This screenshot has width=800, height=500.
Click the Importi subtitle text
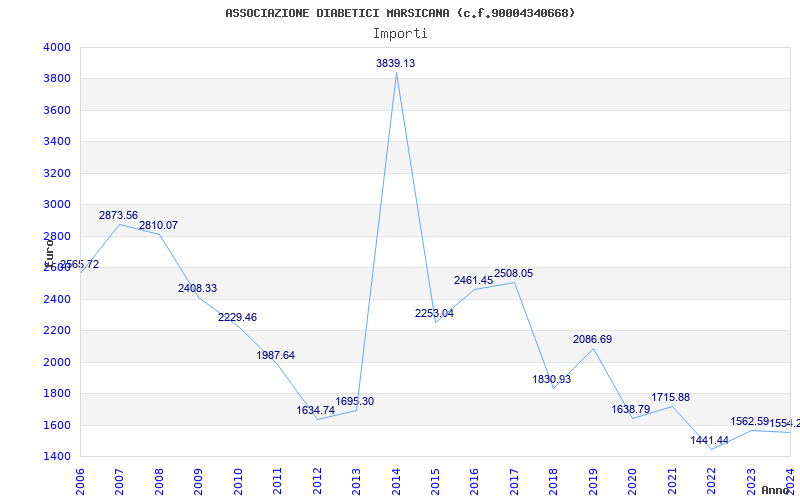click(400, 34)
